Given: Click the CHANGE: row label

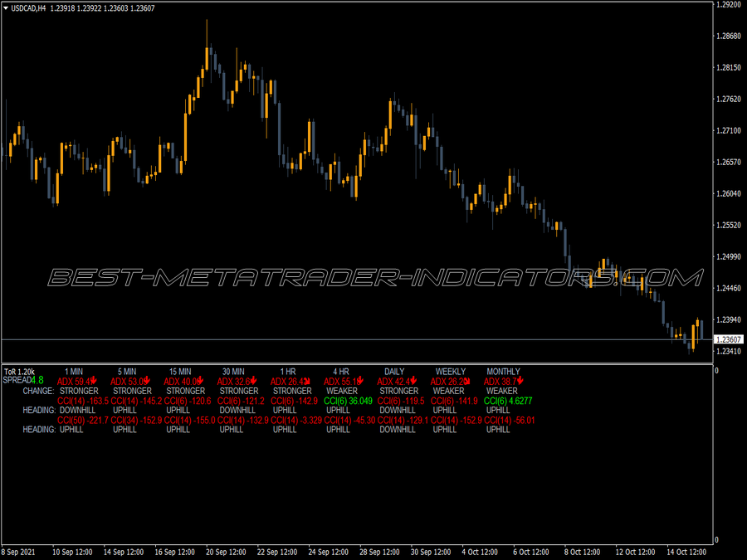Looking at the screenshot, I should (38, 391).
